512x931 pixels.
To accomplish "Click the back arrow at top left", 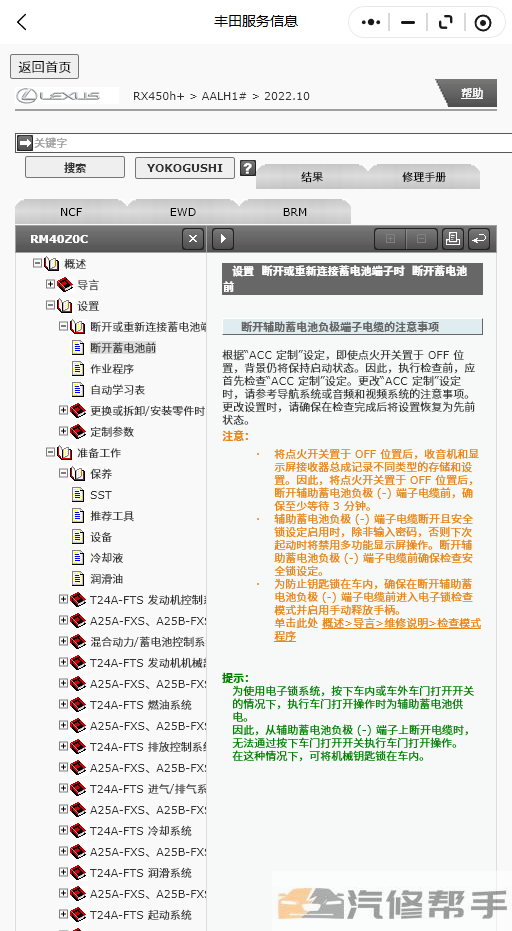I will 22,23.
